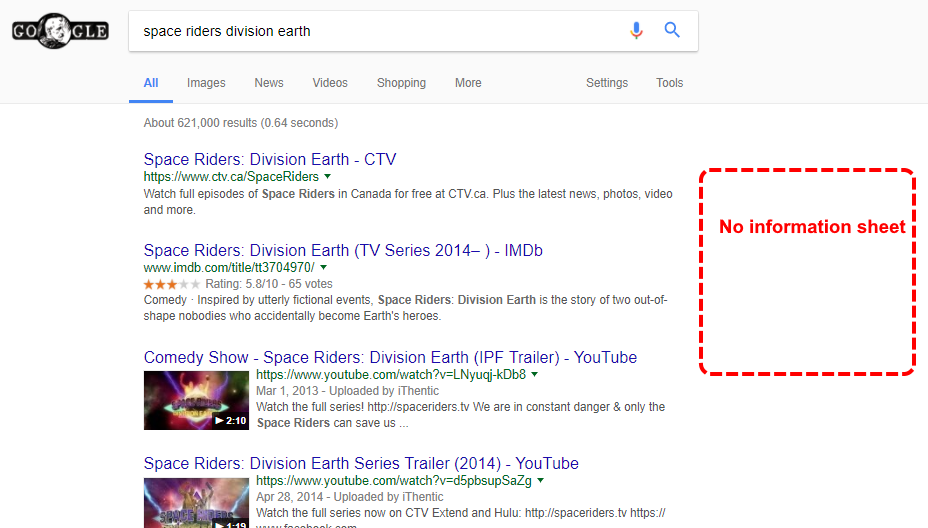Click 'About 621,000 results (0.64 seconds)' text

click(x=241, y=123)
